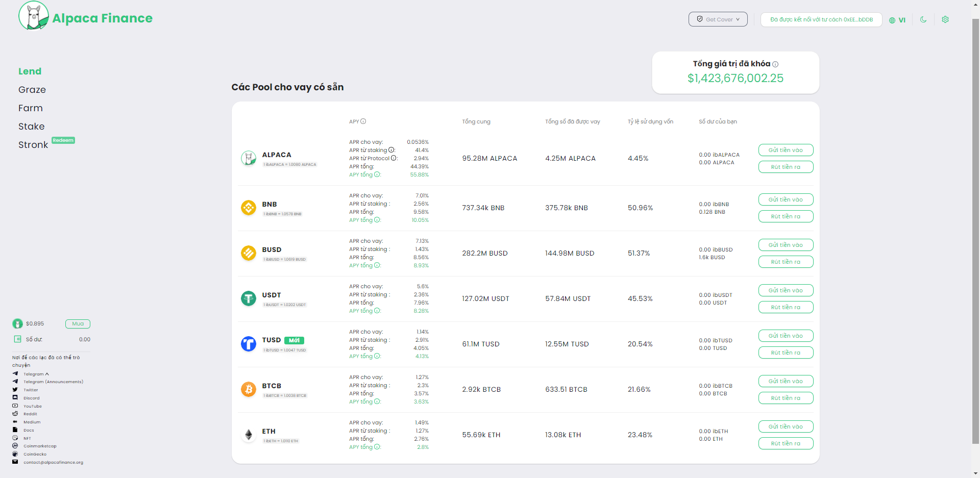
Task: Click info icon beside BNB APY tổng
Action: [x=377, y=220]
